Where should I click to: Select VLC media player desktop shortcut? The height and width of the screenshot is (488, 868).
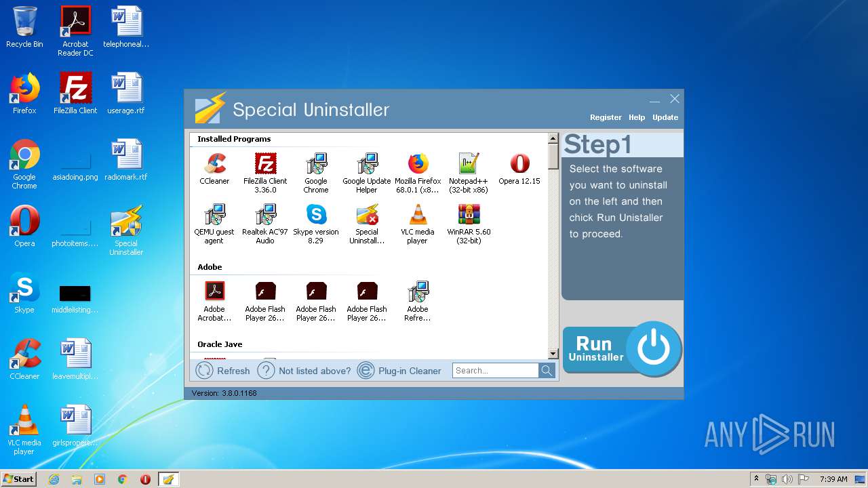(24, 430)
